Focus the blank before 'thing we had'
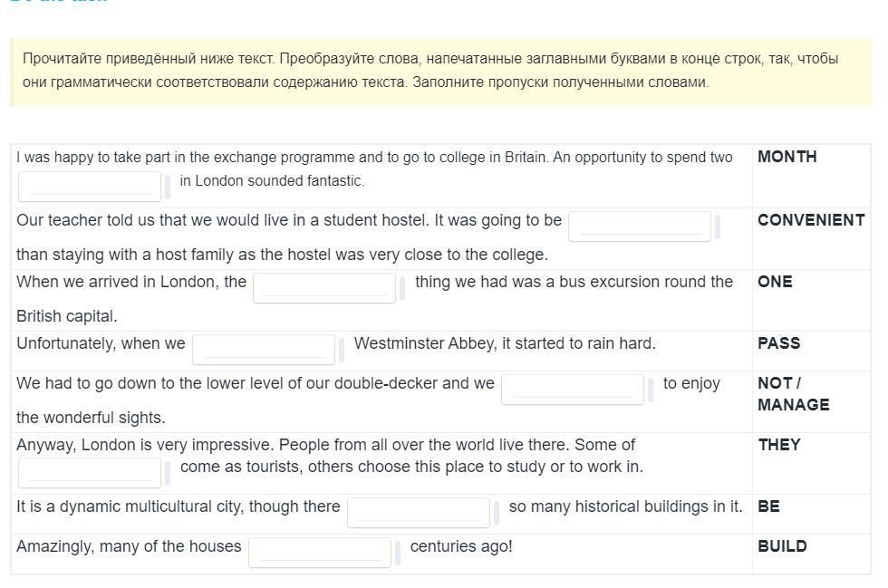Image resolution: width=888 pixels, height=588 pixels. pyautogui.click(x=324, y=287)
